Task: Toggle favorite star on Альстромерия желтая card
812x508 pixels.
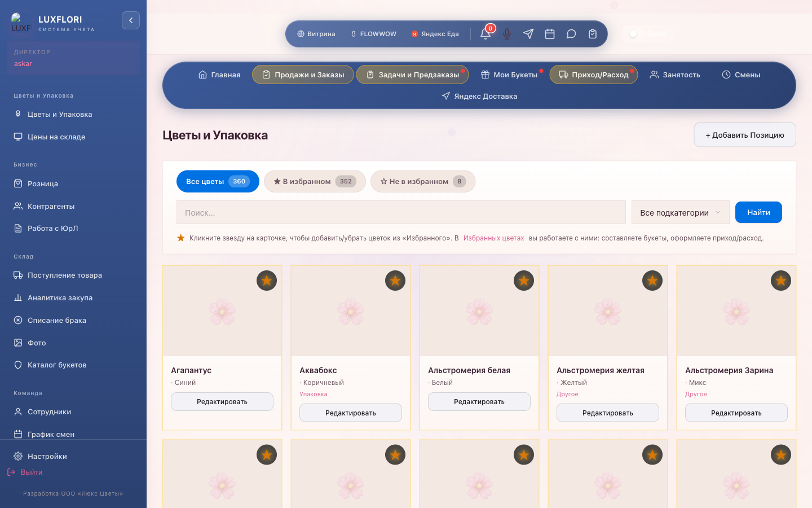Action: click(x=652, y=281)
